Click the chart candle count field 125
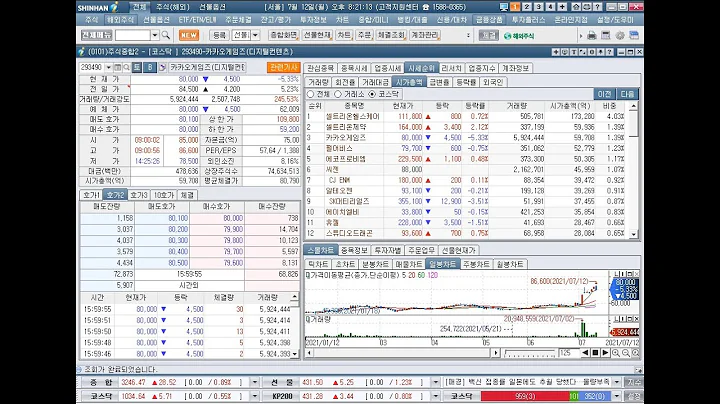The image size is (720, 404). coord(568,353)
